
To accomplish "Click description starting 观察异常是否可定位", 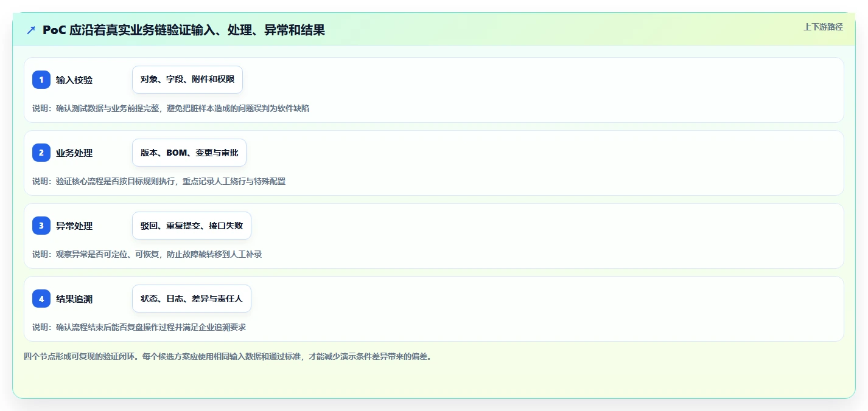I will [147, 254].
